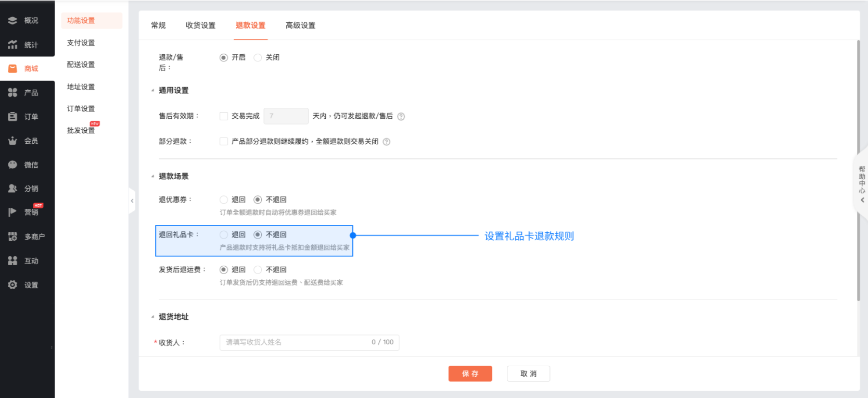Viewport: 868px width, 398px height.
Task: Open the 微信 WeChat icon
Action: coord(12,165)
